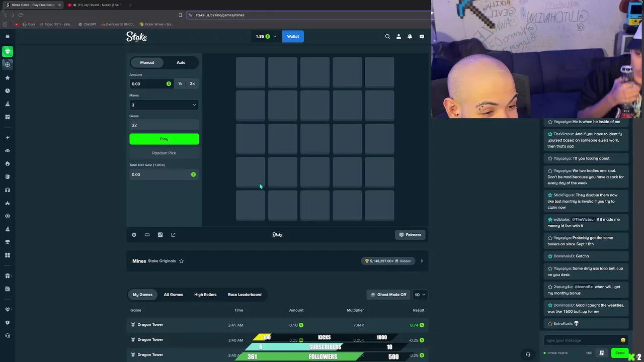Open live stats chart icon
Viewport: 644px width, 362px height.
[x=160, y=235]
